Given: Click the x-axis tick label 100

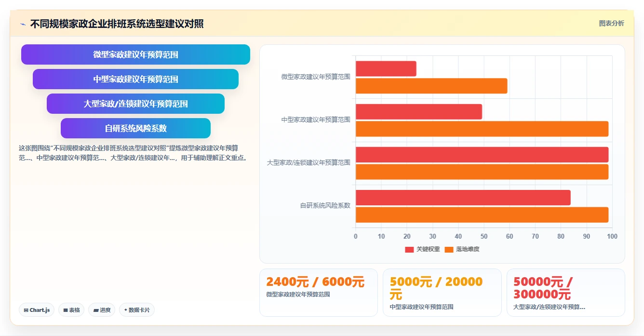Looking at the screenshot, I should pos(612,236).
